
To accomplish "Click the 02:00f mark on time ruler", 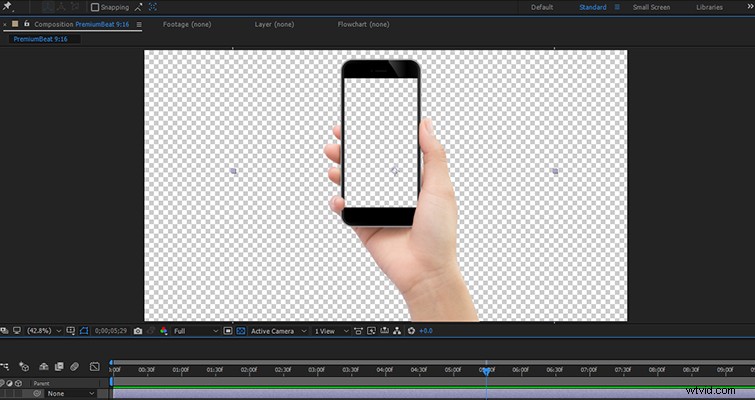I will coord(249,370).
